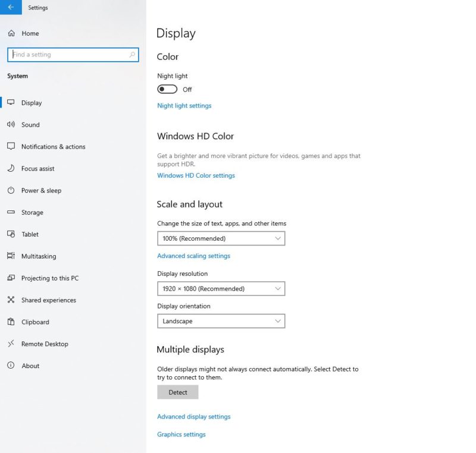Select the Focus assist moon icon

12,168
